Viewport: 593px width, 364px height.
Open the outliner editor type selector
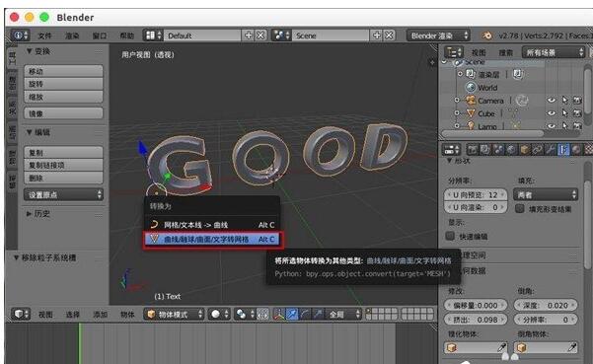coord(454,52)
